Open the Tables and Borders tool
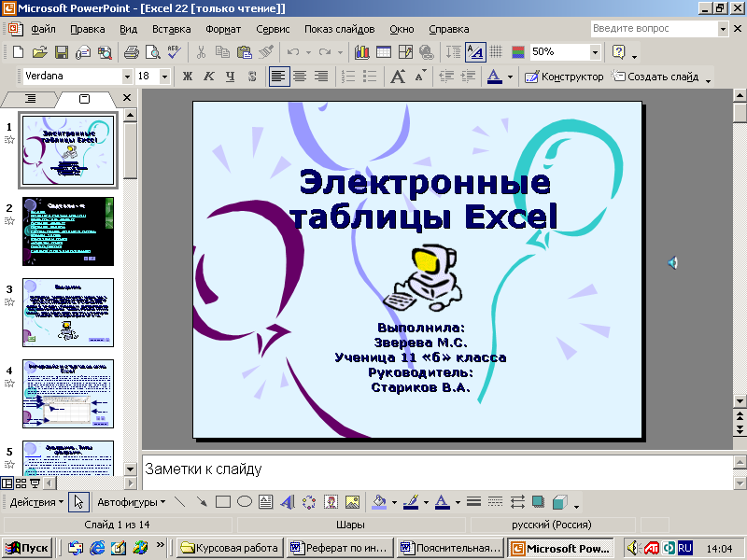 [405, 52]
